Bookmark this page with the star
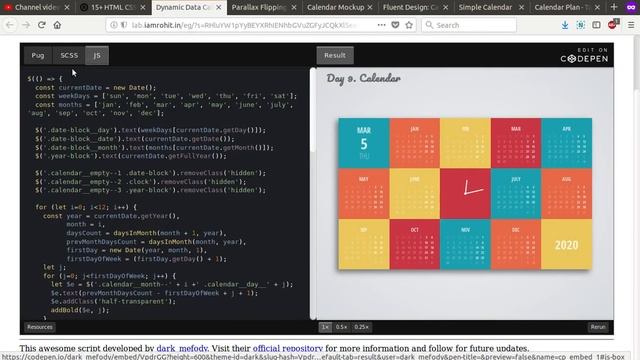This screenshot has width=640, height=360. 409,25
